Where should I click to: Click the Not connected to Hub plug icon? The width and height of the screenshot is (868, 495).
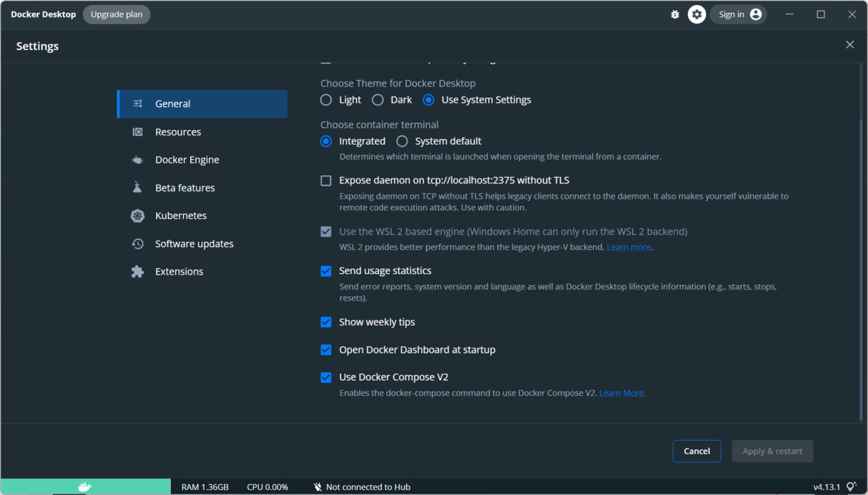coord(318,487)
